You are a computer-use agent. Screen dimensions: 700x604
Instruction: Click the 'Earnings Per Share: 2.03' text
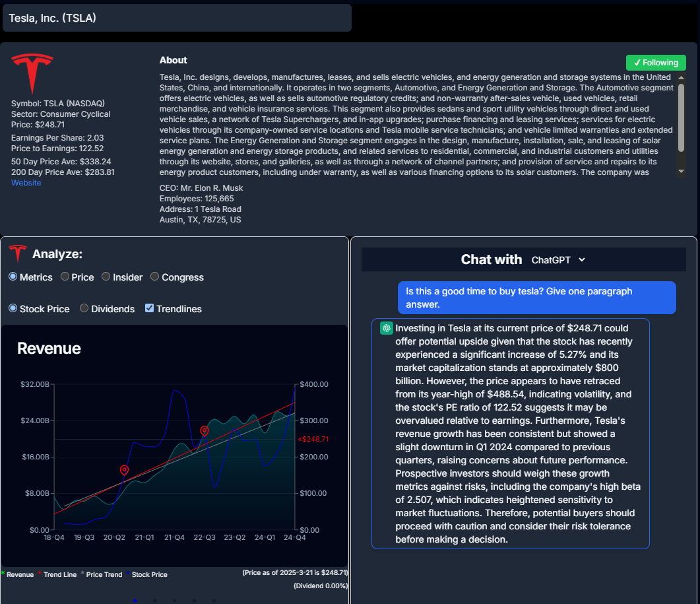pos(57,138)
